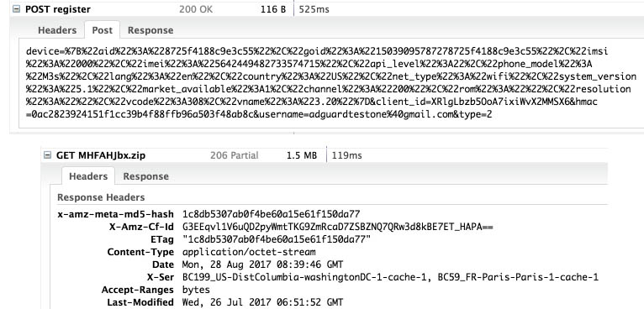Switch to Response tab of POST register
The width and height of the screenshot is (644, 309).
click(150, 30)
